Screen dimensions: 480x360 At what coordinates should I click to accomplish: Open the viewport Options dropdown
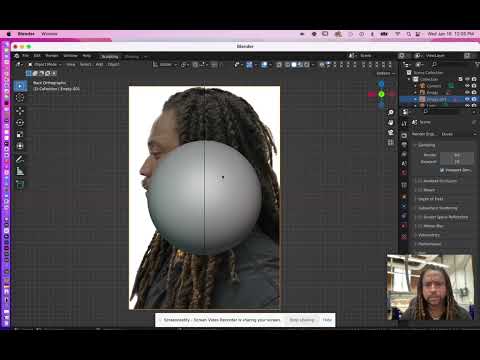(x=385, y=73)
